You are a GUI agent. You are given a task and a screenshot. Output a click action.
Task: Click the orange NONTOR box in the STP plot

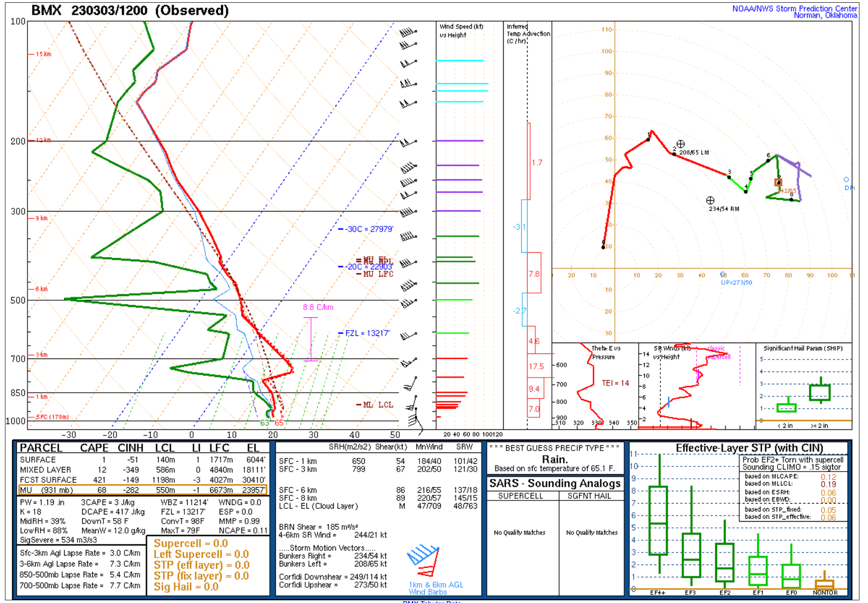pos(824,584)
